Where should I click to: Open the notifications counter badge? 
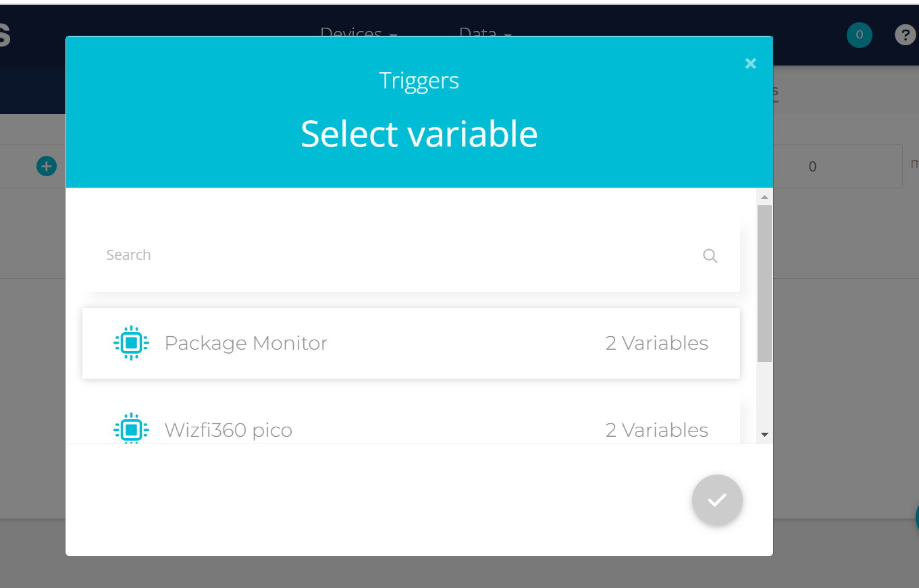[x=860, y=35]
